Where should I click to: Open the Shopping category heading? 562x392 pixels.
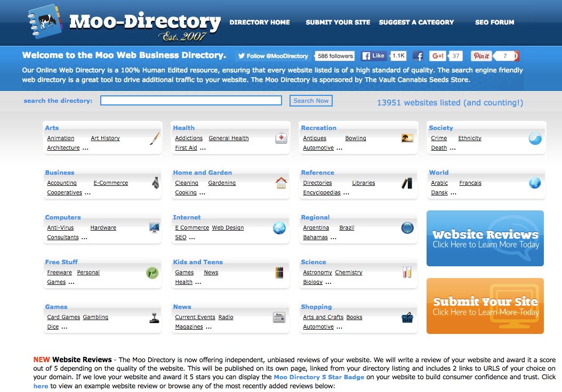click(317, 307)
